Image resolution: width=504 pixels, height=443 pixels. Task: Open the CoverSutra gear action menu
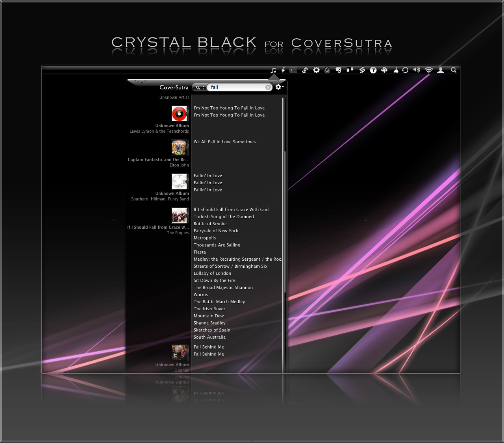279,87
